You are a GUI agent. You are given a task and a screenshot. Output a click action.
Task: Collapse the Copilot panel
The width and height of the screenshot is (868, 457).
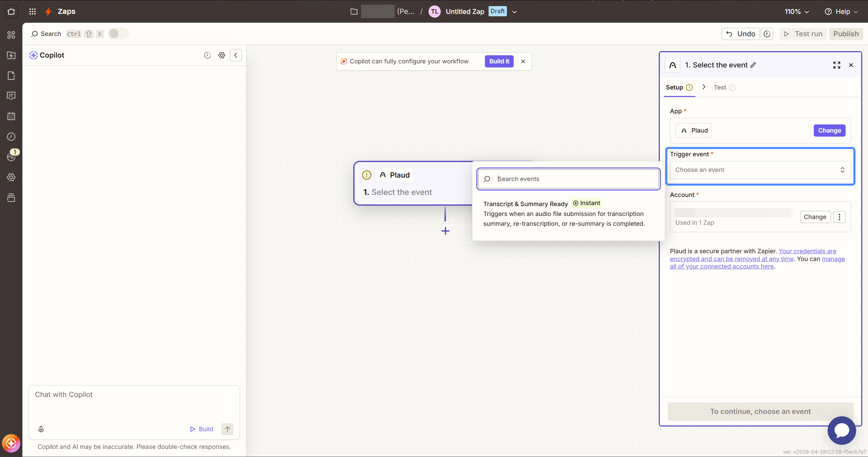pyautogui.click(x=236, y=55)
